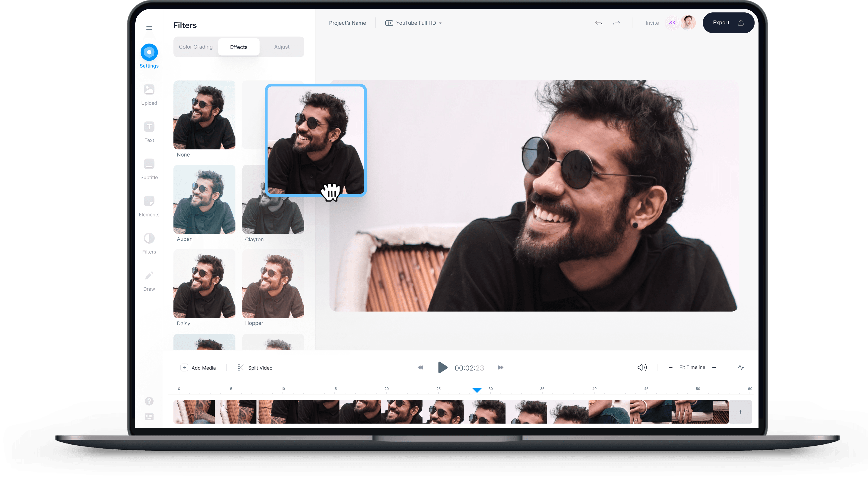Image resolution: width=868 pixels, height=479 pixels.
Task: Open the help menu
Action: click(149, 401)
